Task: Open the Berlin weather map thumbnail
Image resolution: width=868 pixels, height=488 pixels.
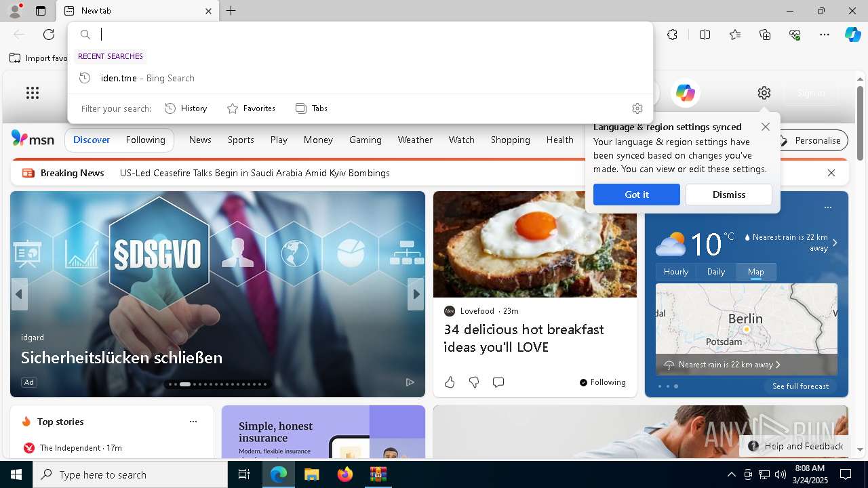Action: pos(747,329)
